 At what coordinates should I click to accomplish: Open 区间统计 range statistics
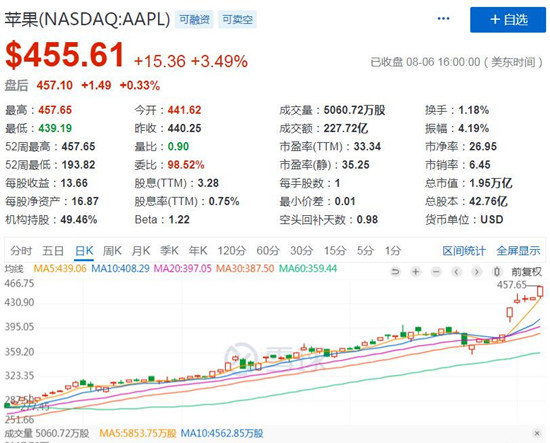[464, 251]
